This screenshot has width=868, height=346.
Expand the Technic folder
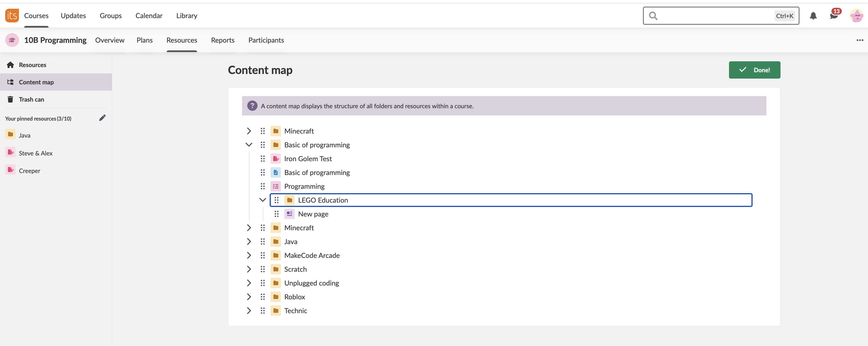click(x=249, y=311)
